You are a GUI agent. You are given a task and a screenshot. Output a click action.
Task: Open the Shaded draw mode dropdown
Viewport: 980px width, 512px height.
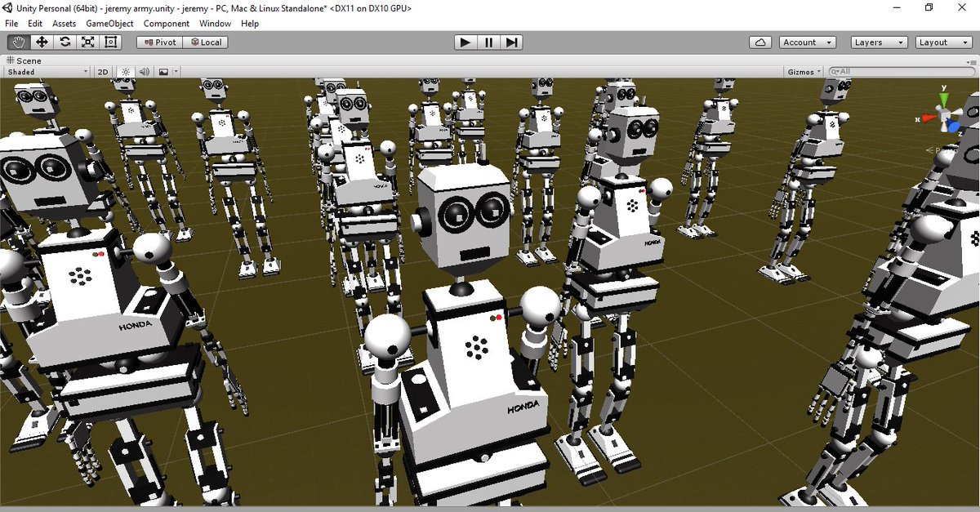click(47, 72)
